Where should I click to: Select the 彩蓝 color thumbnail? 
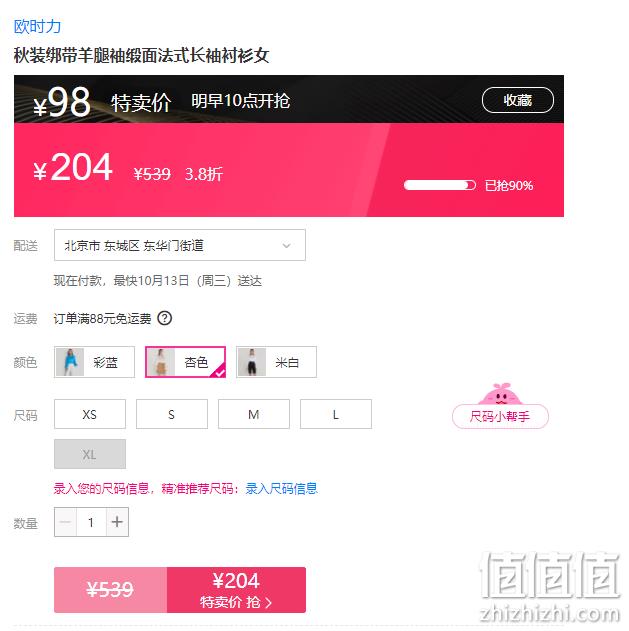pyautogui.click(x=70, y=362)
